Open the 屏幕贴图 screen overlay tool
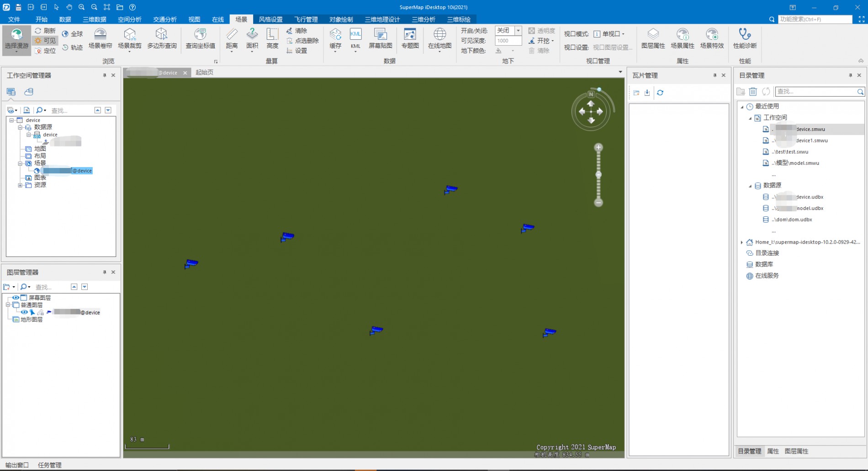The height and width of the screenshot is (471, 868). (381, 38)
